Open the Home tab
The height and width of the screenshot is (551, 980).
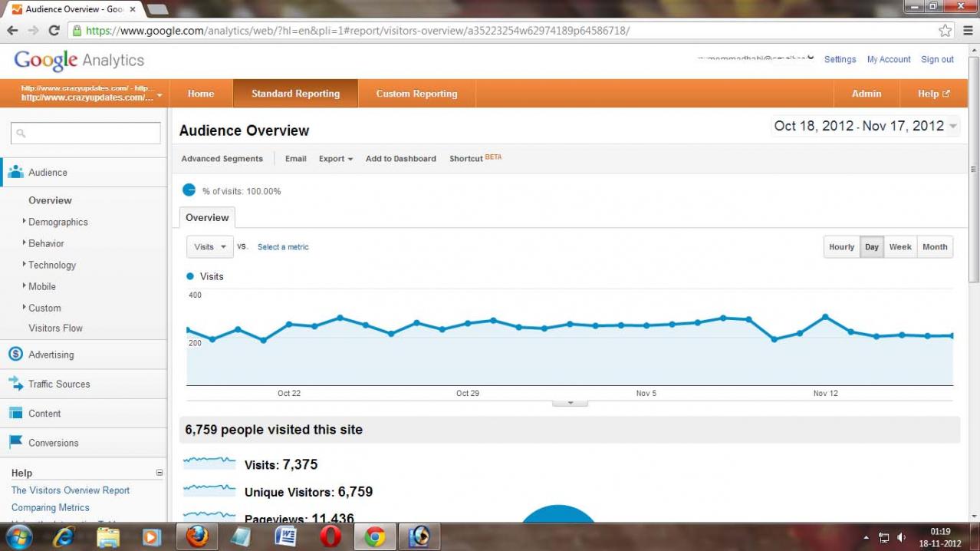201,94
